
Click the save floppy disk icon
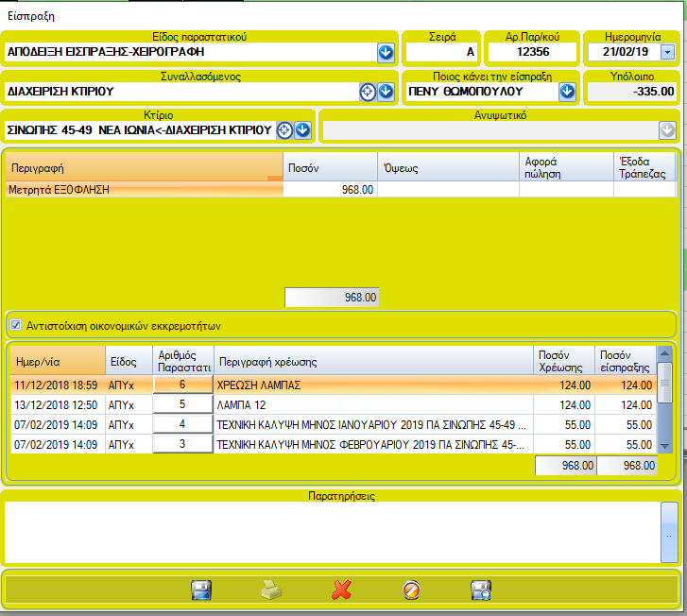(200, 590)
